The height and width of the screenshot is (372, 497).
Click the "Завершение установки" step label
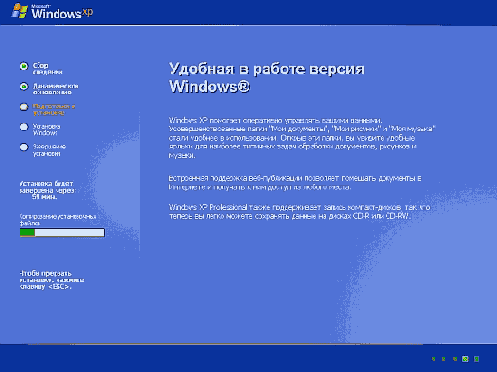[x=49, y=150]
